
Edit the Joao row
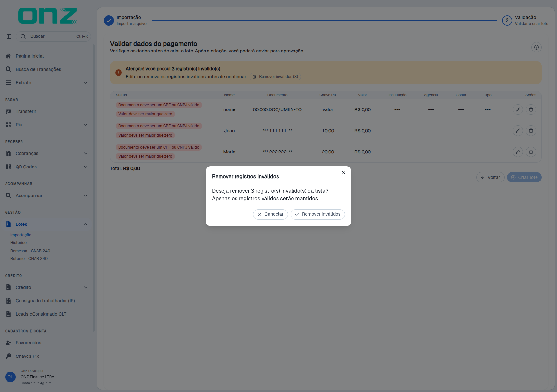pyautogui.click(x=518, y=131)
